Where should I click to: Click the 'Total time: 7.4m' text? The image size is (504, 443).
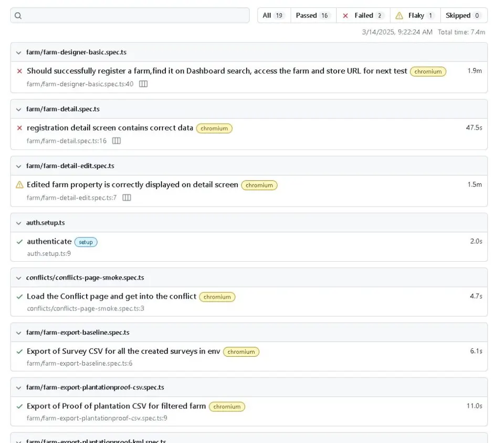(461, 32)
